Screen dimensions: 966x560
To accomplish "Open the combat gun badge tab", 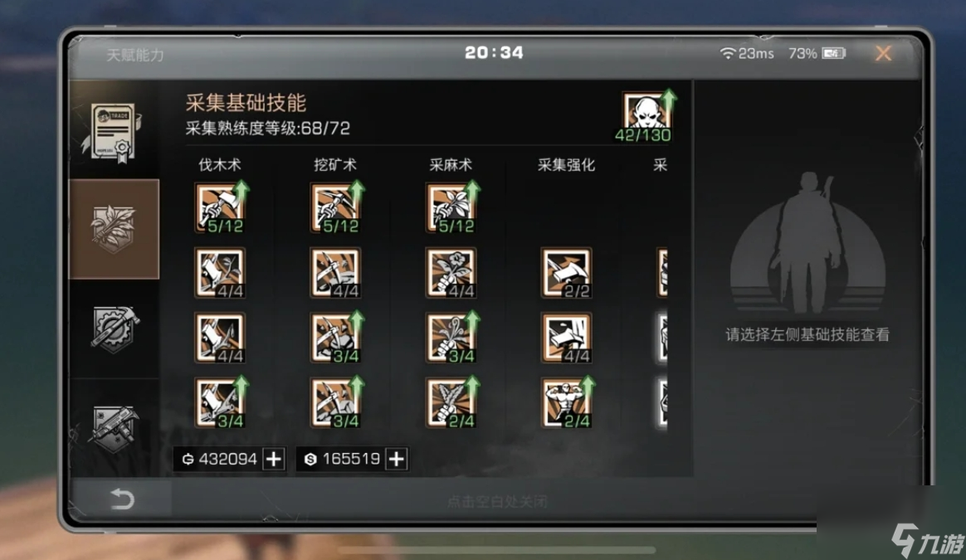I will pos(114,427).
